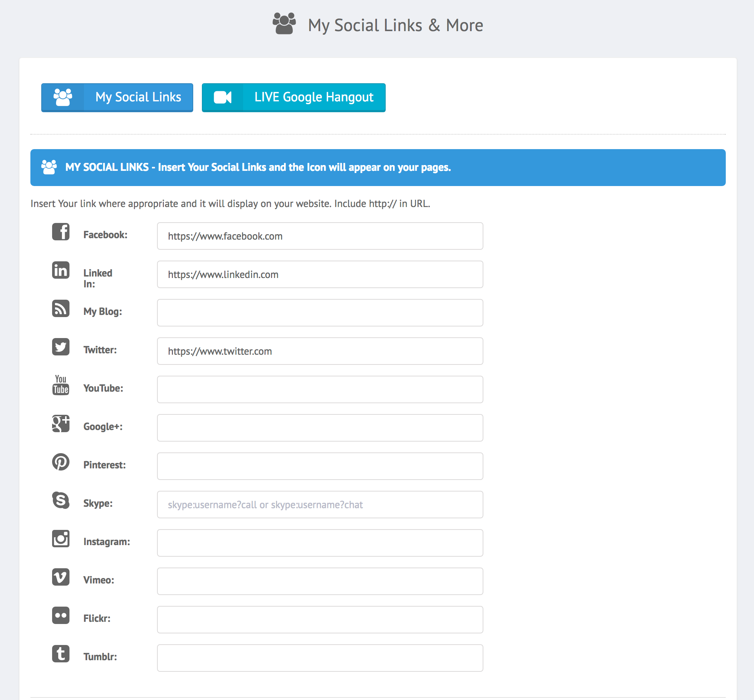The image size is (754, 700).
Task: Click the YouTube icon
Action: click(60, 385)
